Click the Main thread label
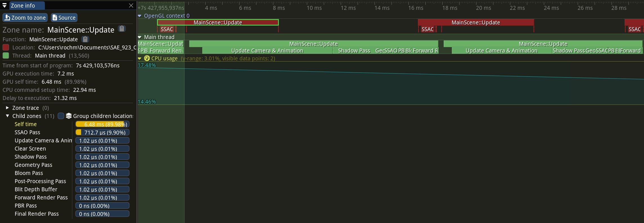Image resolution: width=644 pixels, height=223 pixels. point(159,37)
